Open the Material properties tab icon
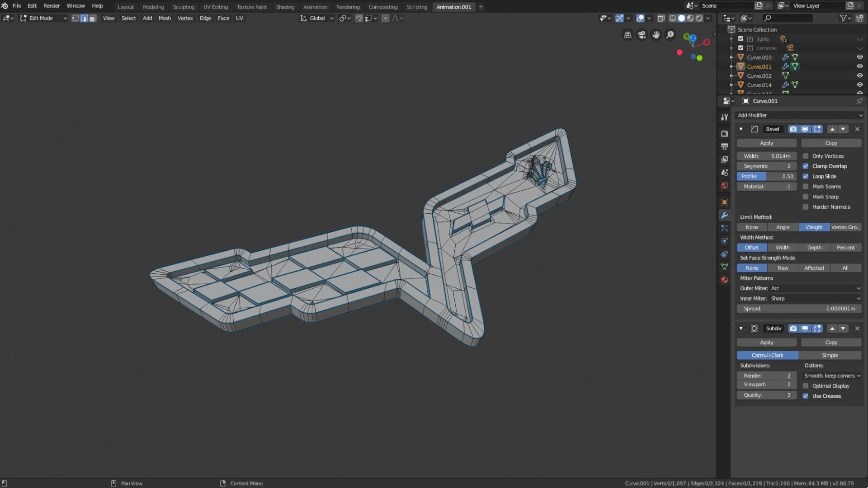This screenshot has width=868, height=488. click(x=724, y=280)
